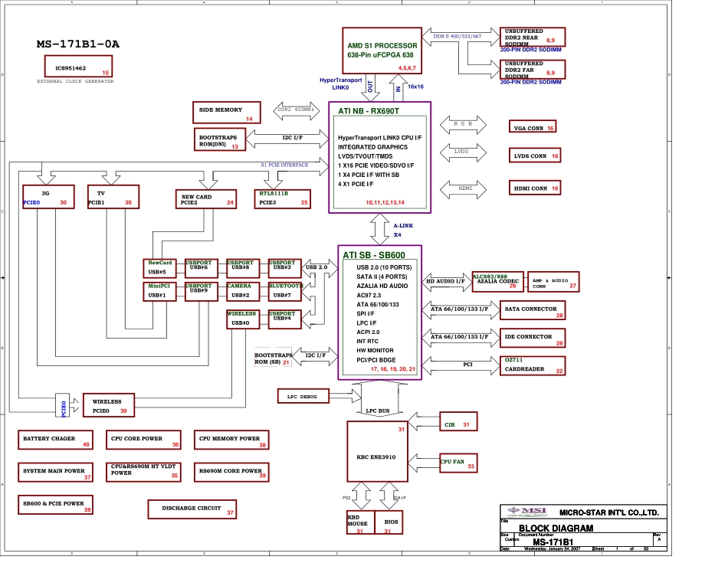Click the LVDS double-headed arrow
This screenshot has width=728, height=563.
[463, 154]
